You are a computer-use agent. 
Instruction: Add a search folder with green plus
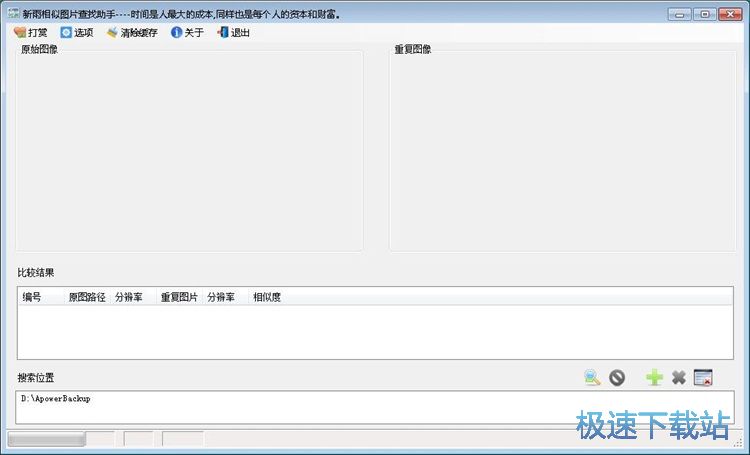tap(654, 377)
